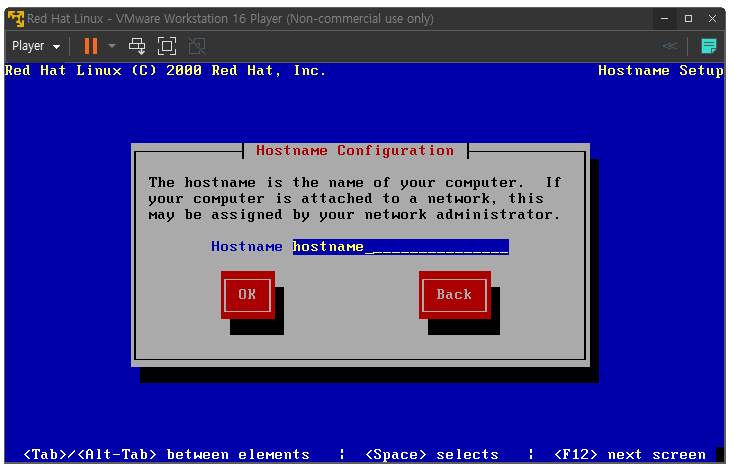Click the VMware app icon in title bar

tap(16, 19)
